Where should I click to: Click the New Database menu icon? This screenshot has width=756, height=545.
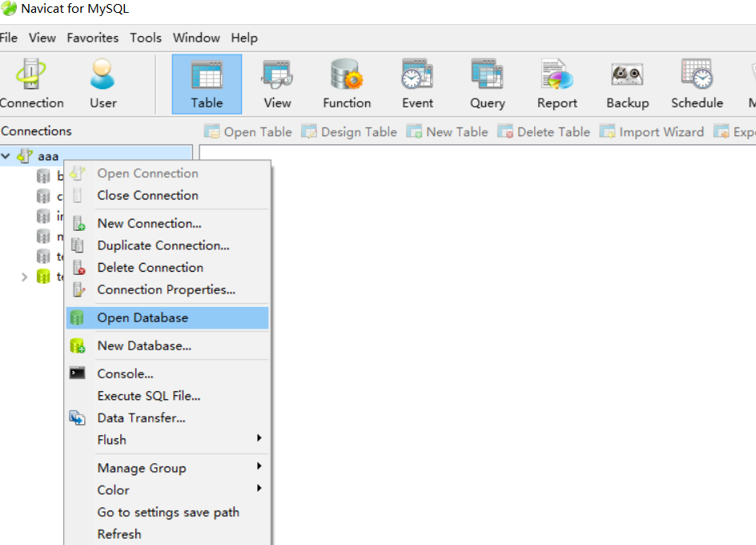point(78,345)
